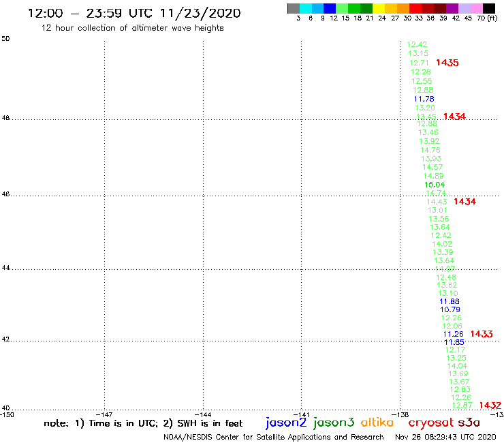Click the jason2 satellite legend label
The image size is (504, 443).
(286, 423)
